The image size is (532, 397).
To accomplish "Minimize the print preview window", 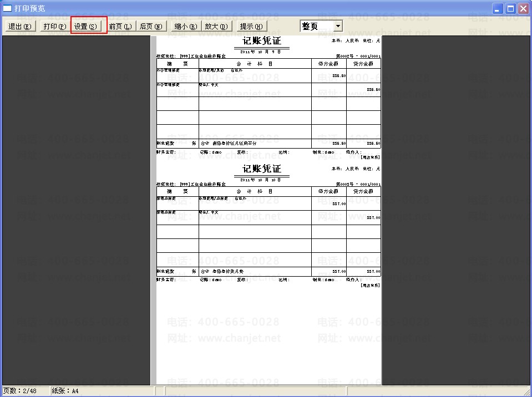I will coord(498,8).
